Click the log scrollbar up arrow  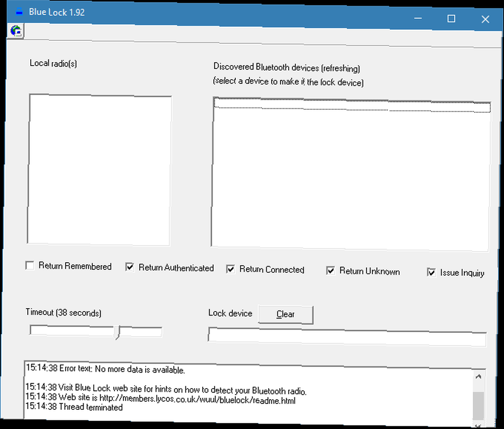(478, 377)
